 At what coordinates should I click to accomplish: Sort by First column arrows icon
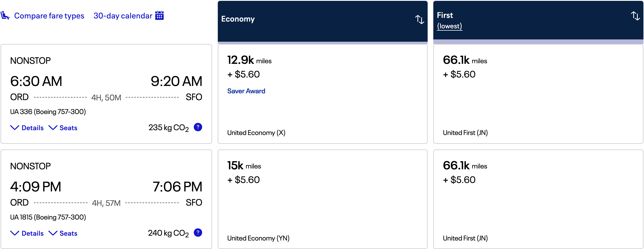635,16
